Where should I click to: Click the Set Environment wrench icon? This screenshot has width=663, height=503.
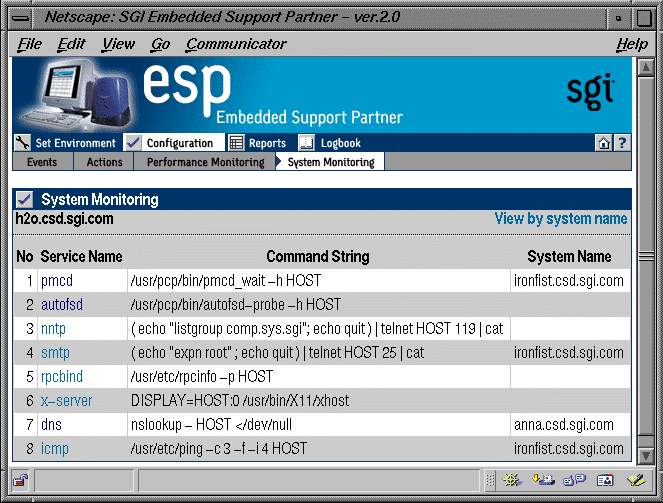tap(22, 143)
